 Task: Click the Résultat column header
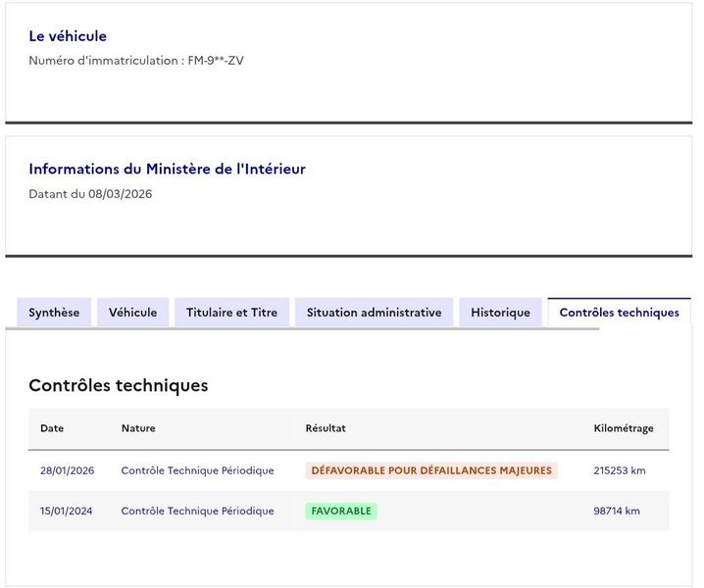(x=326, y=428)
